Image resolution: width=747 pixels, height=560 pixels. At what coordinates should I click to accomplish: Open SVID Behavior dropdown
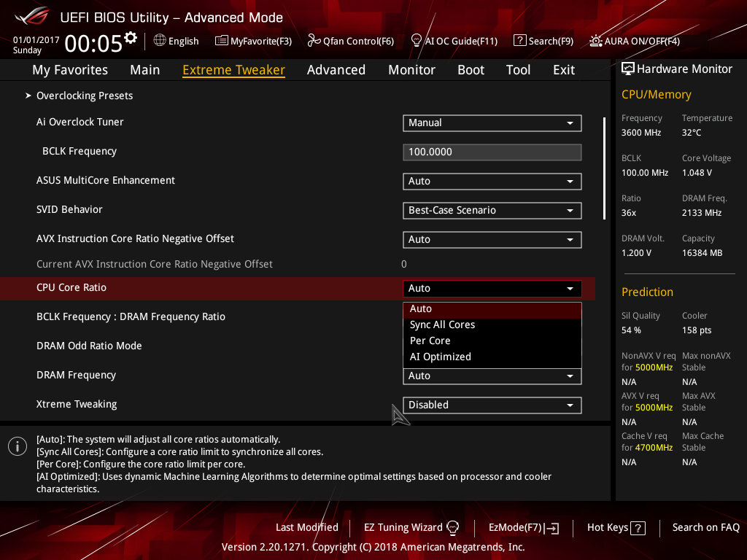492,211
